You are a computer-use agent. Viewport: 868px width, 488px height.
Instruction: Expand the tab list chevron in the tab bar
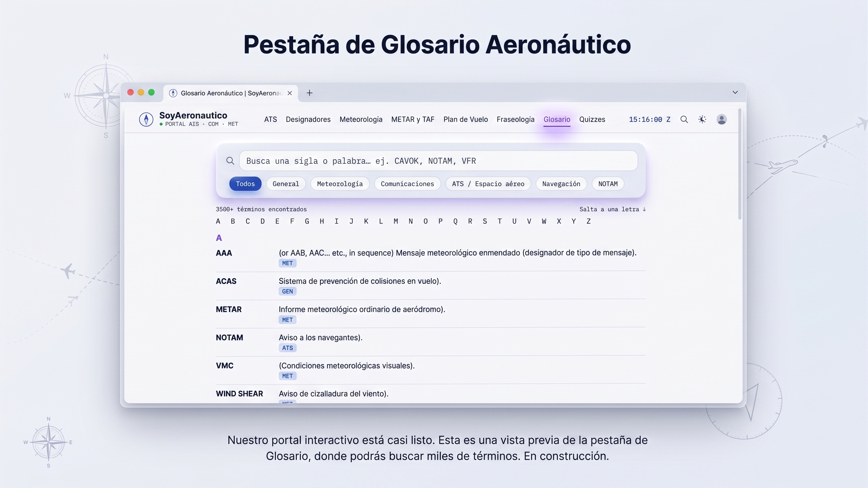click(x=735, y=92)
